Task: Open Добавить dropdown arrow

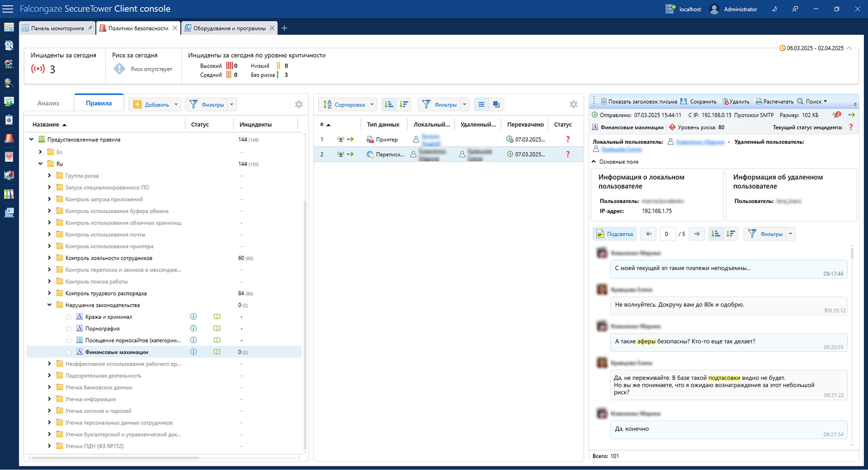Action: pyautogui.click(x=176, y=105)
